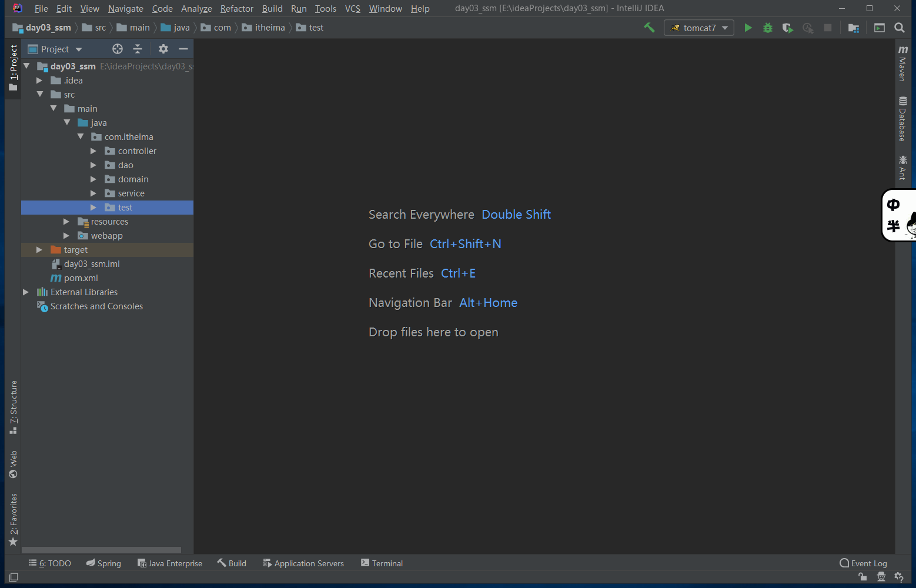Expand the controller package
Viewport: 916px width, 588px height.
tap(93, 151)
